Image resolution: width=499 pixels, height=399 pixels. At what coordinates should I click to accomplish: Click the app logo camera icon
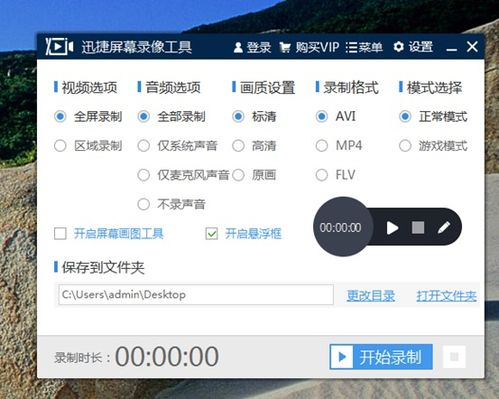[x=59, y=46]
